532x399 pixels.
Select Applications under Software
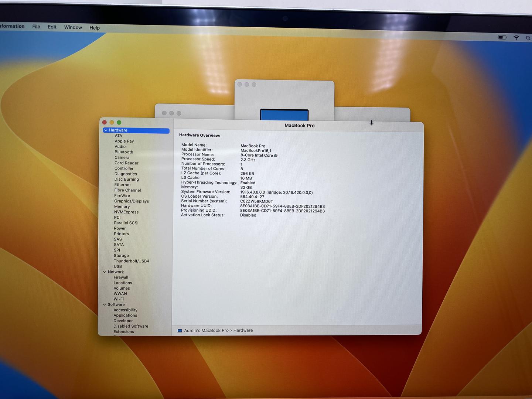coord(125,316)
